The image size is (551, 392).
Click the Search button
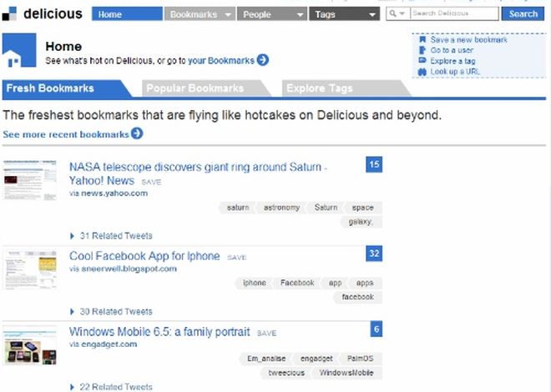click(523, 13)
